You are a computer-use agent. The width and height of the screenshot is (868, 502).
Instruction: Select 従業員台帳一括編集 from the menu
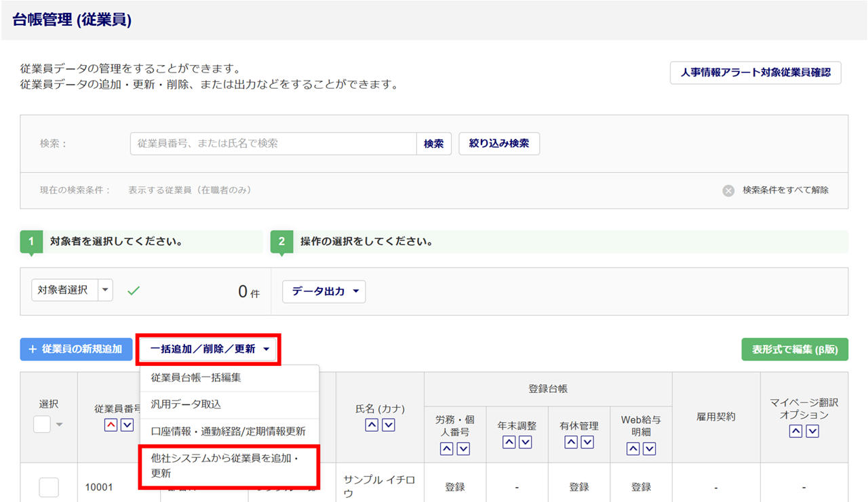pos(196,378)
